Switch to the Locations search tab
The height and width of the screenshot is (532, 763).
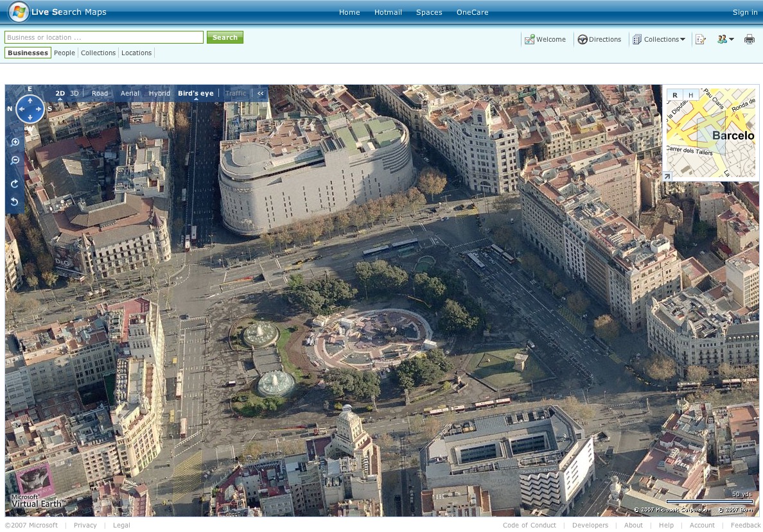pos(136,53)
